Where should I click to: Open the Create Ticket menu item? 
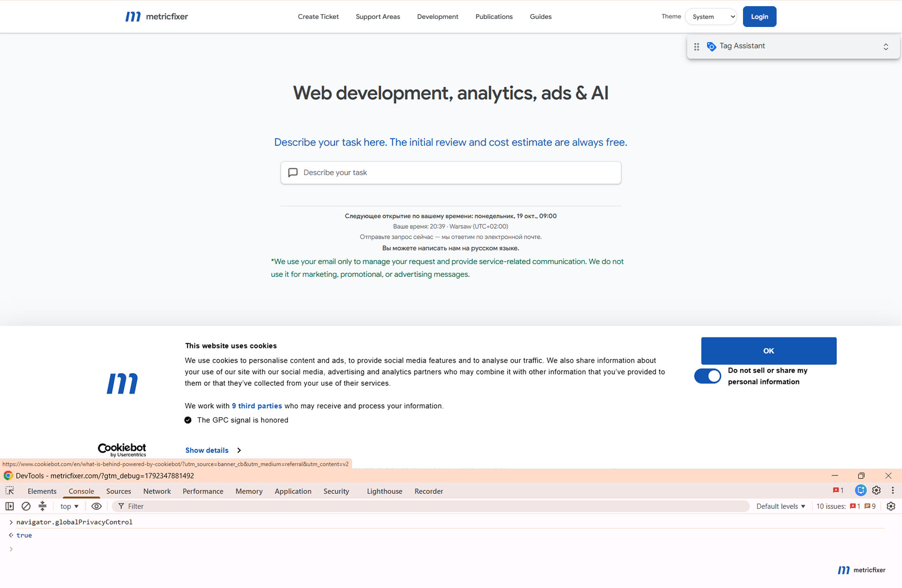coord(318,17)
